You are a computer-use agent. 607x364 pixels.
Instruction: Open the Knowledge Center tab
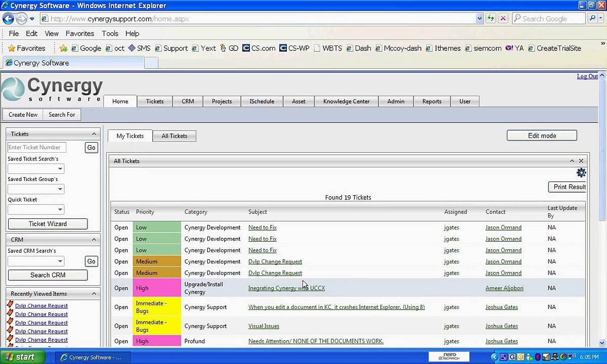[346, 101]
